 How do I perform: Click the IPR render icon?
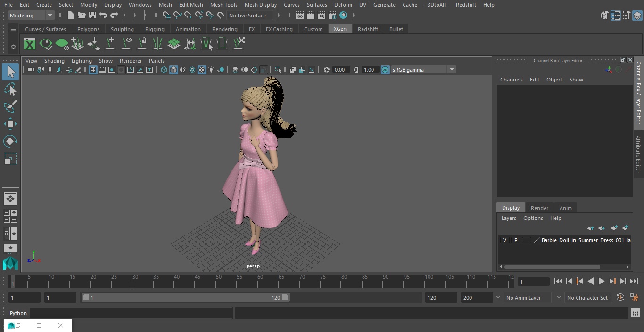(x=321, y=16)
